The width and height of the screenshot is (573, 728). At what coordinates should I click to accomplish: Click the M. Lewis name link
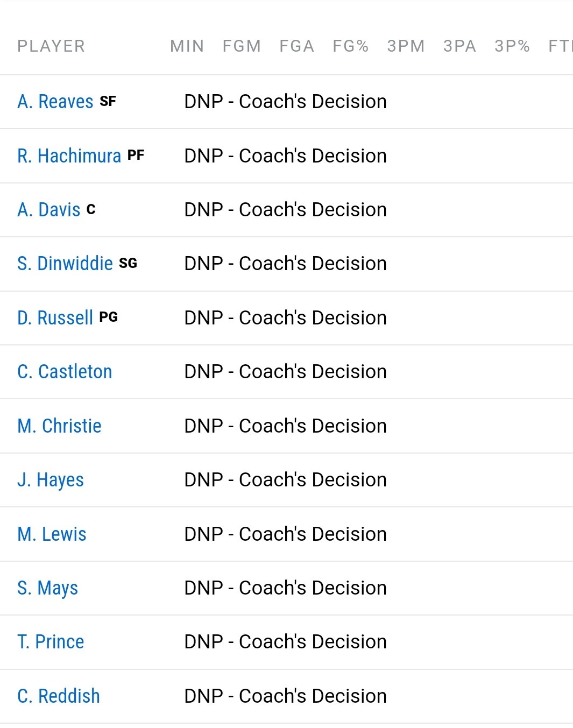(52, 534)
